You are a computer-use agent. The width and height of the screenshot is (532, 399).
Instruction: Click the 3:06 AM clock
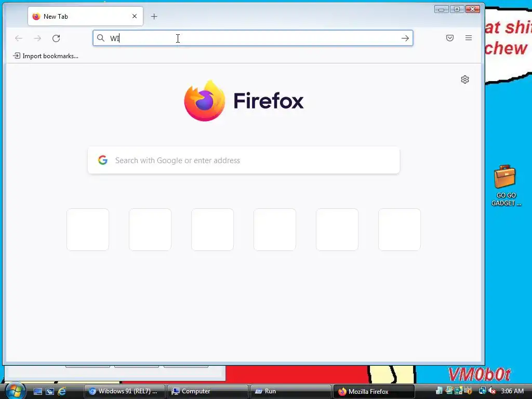[x=512, y=391]
